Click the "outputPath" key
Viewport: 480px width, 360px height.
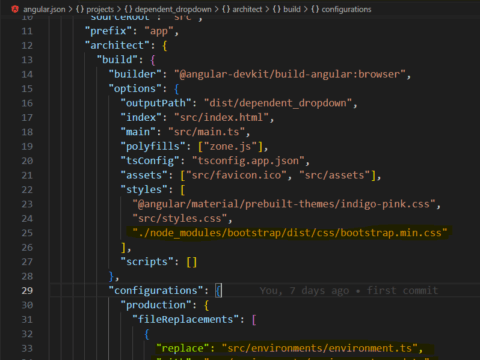click(x=156, y=103)
